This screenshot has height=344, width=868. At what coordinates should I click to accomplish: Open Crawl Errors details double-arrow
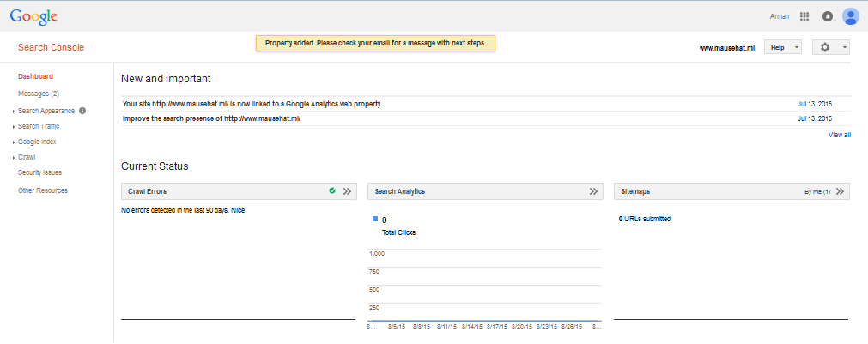(347, 191)
